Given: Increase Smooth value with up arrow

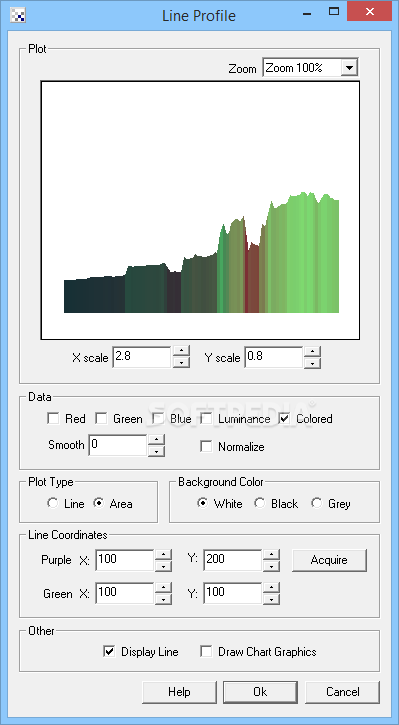Looking at the screenshot, I should click(157, 439).
